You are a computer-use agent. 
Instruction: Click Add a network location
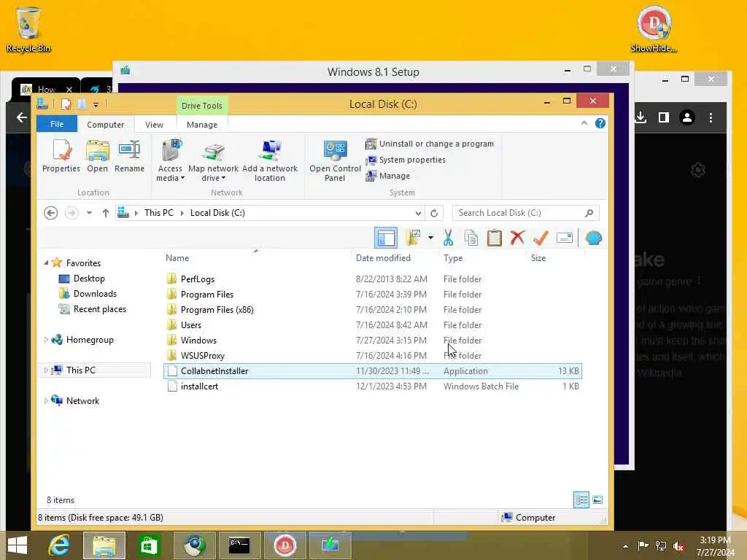click(x=270, y=161)
